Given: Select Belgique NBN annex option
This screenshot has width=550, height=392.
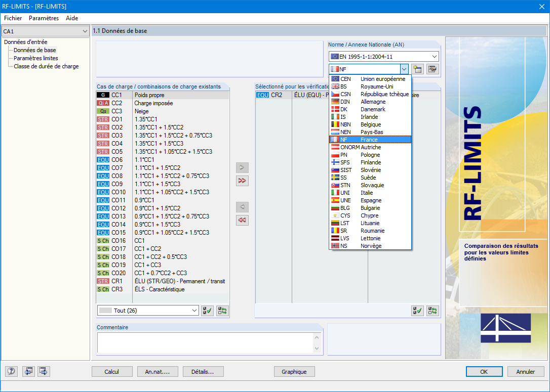Looking at the screenshot, I should (x=370, y=124).
